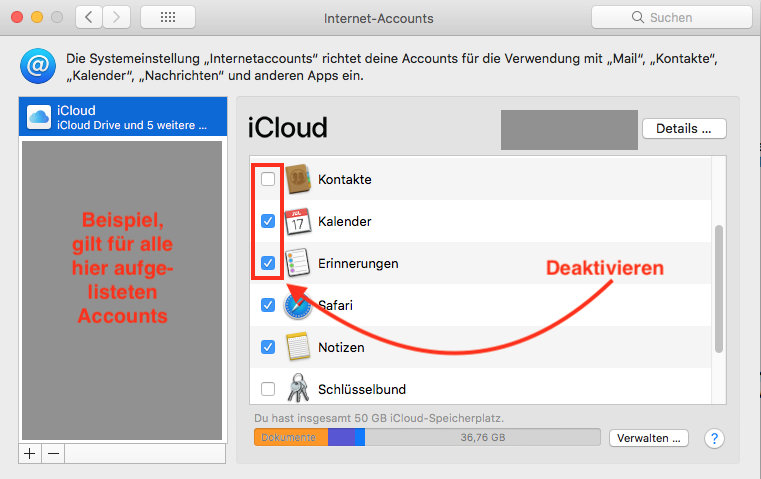Click the Internet-Accounts window title
This screenshot has width=761, height=479.
click(379, 18)
